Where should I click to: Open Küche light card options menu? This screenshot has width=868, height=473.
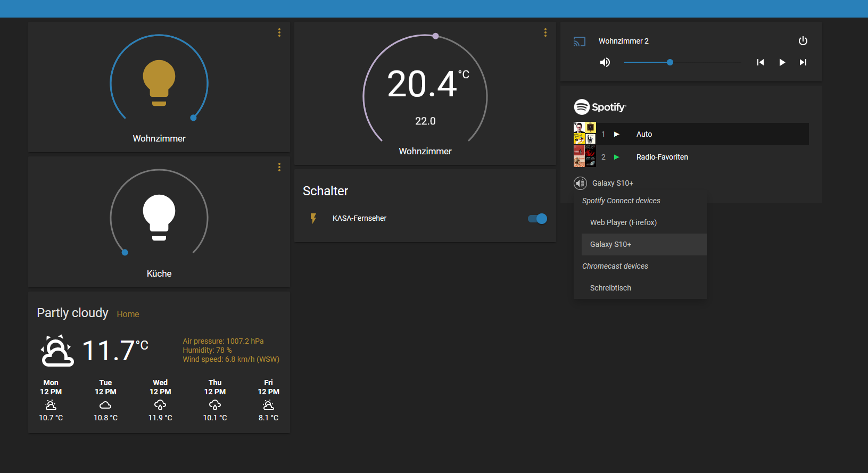pyautogui.click(x=279, y=167)
